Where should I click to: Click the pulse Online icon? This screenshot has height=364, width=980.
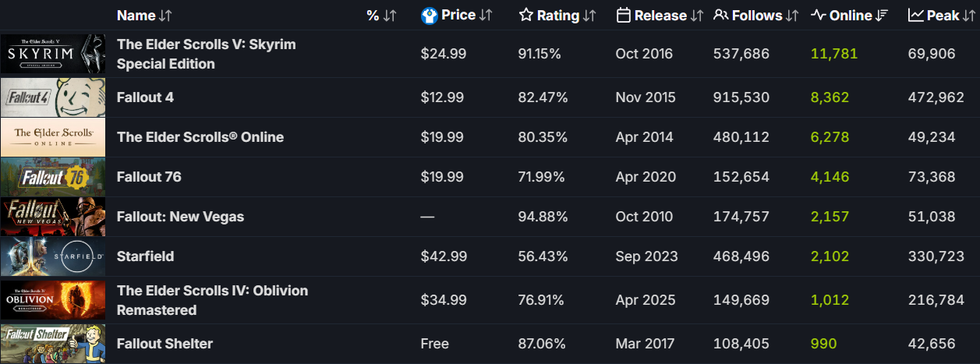[818, 16]
